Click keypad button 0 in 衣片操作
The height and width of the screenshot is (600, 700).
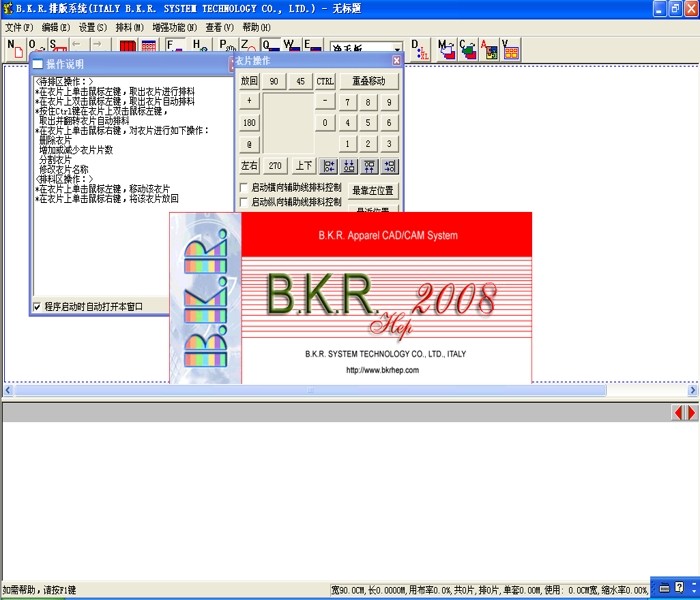(x=325, y=123)
